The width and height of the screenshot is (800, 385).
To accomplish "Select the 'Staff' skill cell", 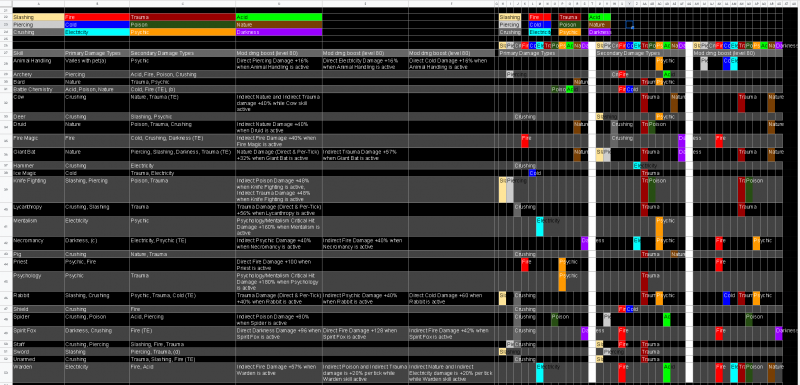I will point(38,344).
